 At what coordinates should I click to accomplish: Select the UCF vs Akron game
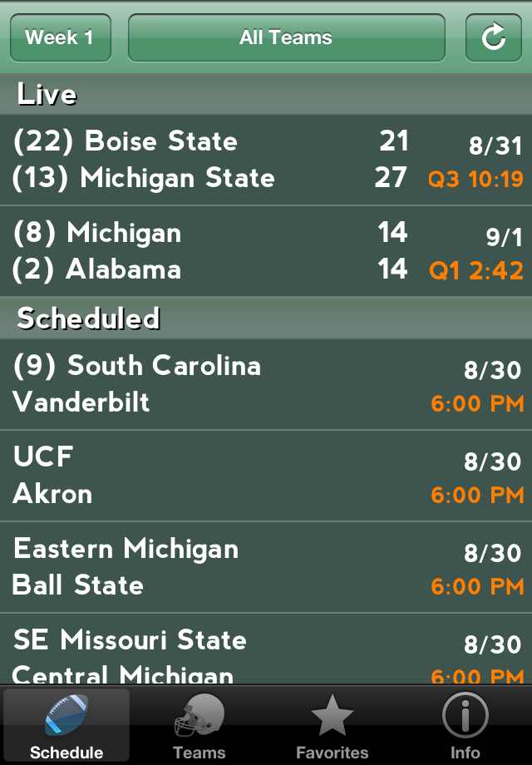pyautogui.click(x=266, y=476)
